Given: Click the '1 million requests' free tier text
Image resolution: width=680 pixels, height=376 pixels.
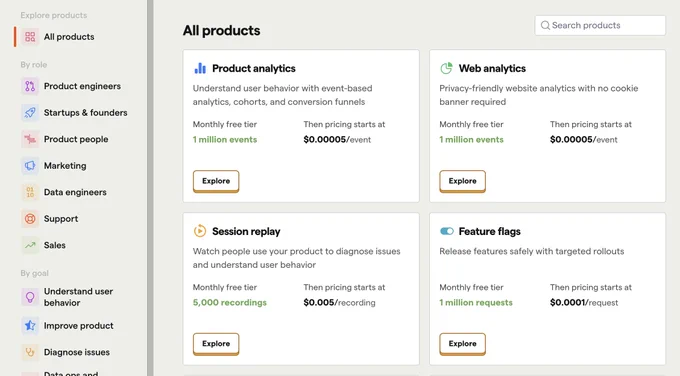Looking at the screenshot, I should click(476, 303).
